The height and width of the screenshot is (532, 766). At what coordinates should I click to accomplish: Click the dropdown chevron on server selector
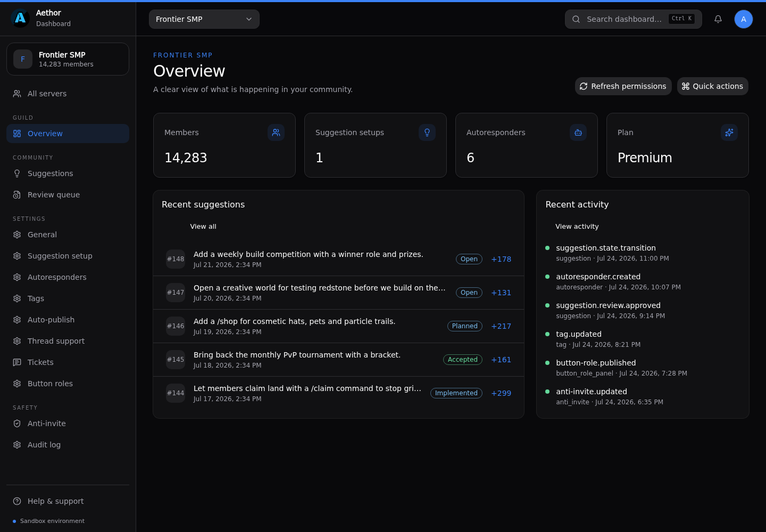point(249,19)
